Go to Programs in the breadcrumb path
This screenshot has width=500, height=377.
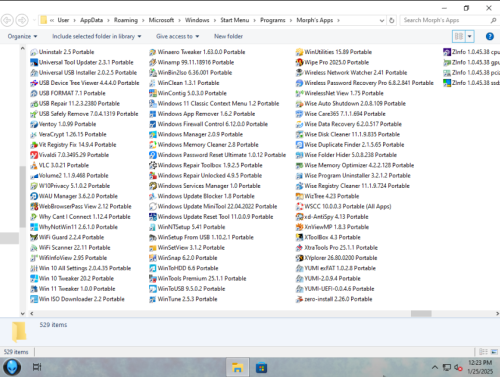273,20
